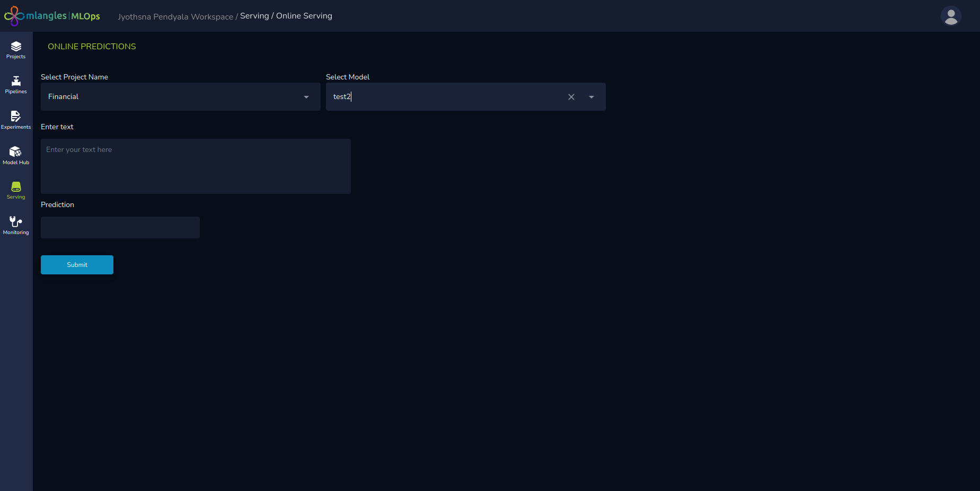The width and height of the screenshot is (980, 491).
Task: Click the Prediction output field
Action: 120,227
